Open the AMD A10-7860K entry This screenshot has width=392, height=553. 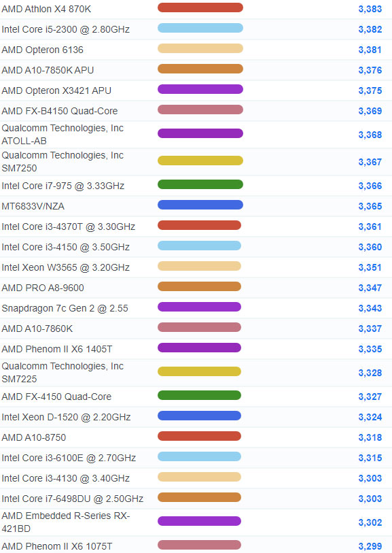click(37, 329)
